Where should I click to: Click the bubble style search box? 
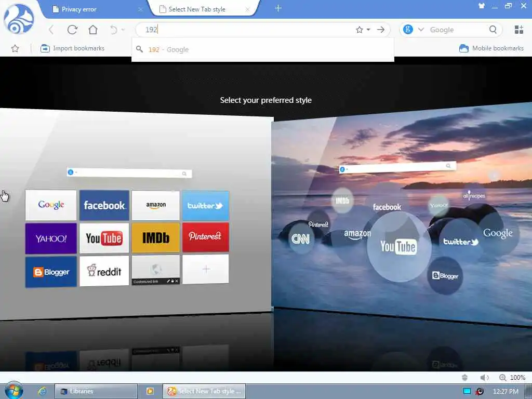[x=397, y=167]
